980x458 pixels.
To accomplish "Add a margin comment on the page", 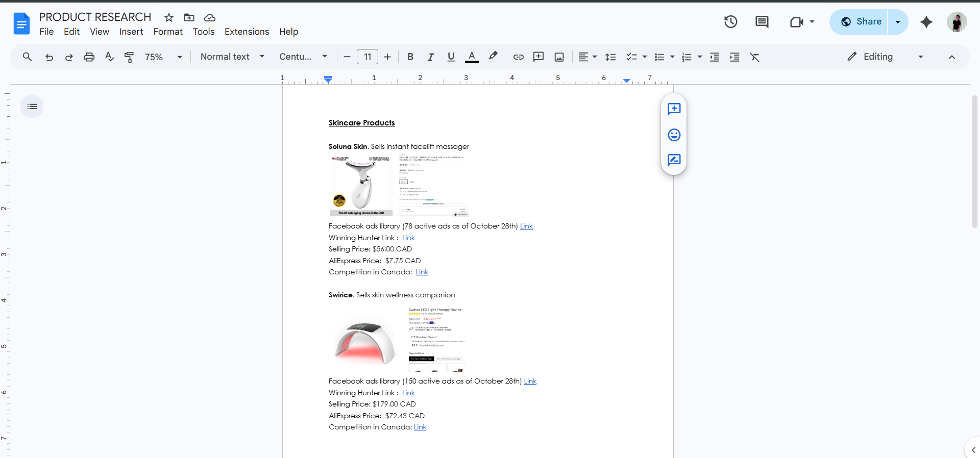I will point(674,109).
